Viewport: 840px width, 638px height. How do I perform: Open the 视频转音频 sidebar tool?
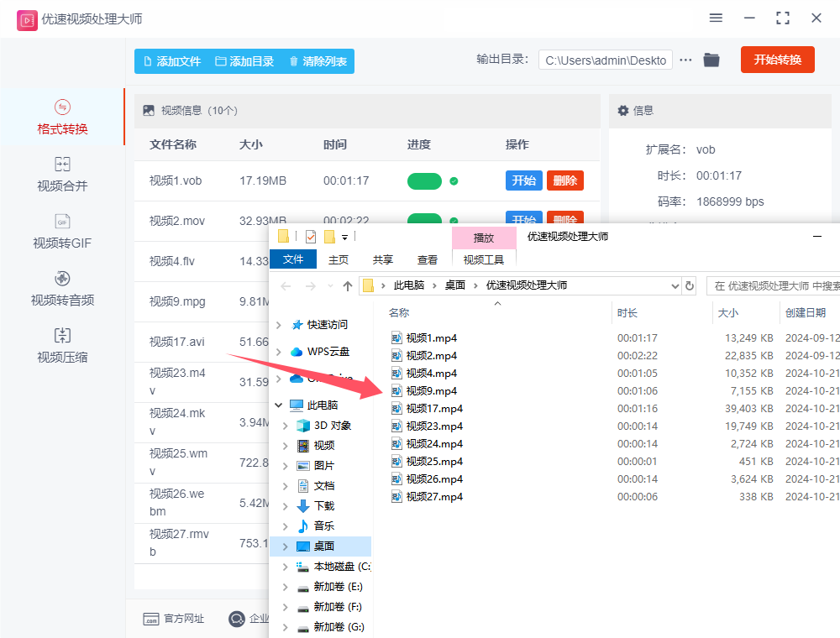coord(62,288)
